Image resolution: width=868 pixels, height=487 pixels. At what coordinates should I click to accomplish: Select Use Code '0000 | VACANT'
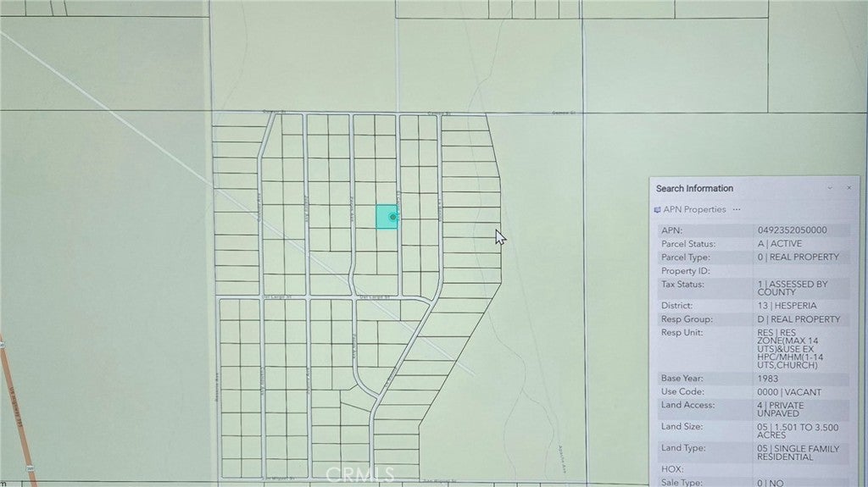(x=789, y=392)
